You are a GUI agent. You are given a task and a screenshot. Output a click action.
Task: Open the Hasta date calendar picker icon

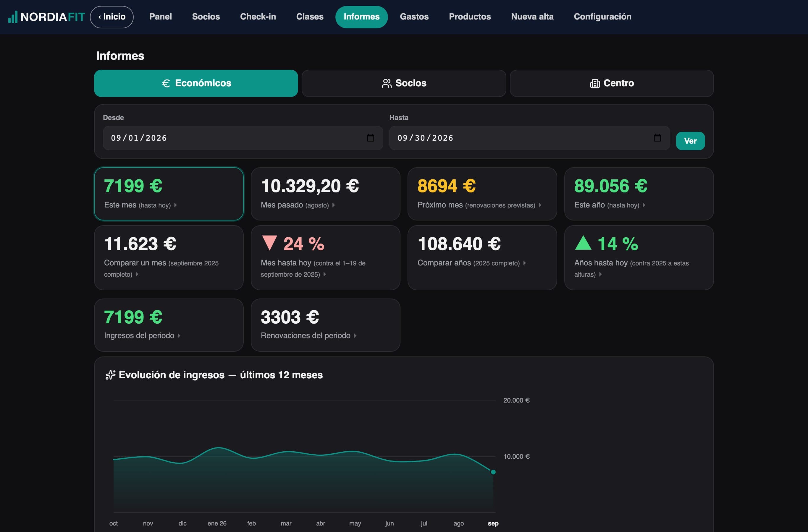[x=657, y=138]
